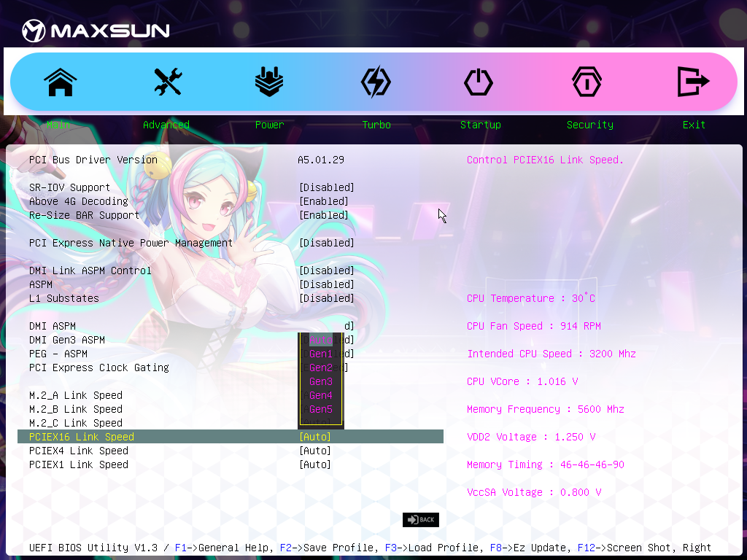Click the CPU Fan Speed readout

pos(533,326)
